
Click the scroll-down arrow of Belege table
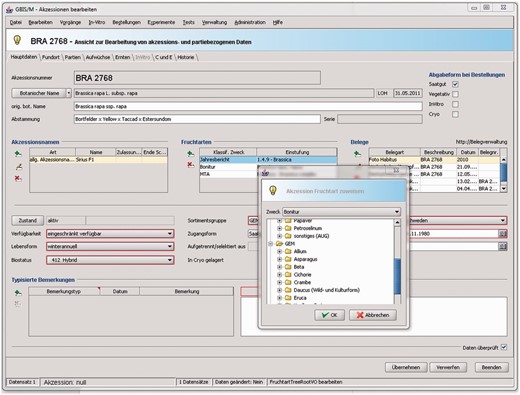pyautogui.click(x=504, y=189)
